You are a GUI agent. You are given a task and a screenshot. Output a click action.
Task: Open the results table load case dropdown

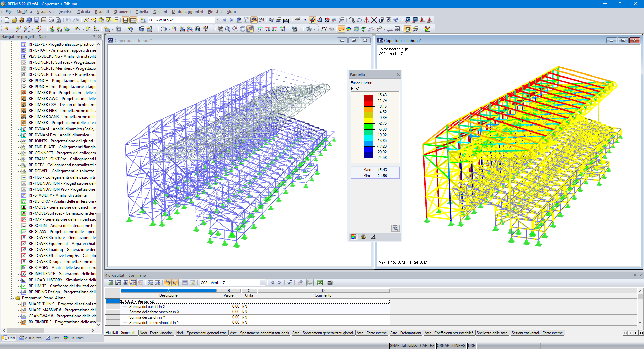263,283
